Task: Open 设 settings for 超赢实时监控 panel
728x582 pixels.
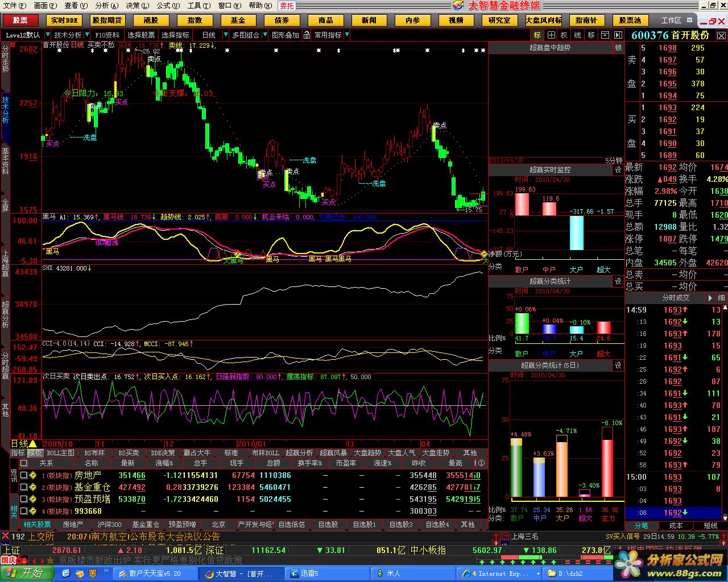Action: click(x=618, y=170)
